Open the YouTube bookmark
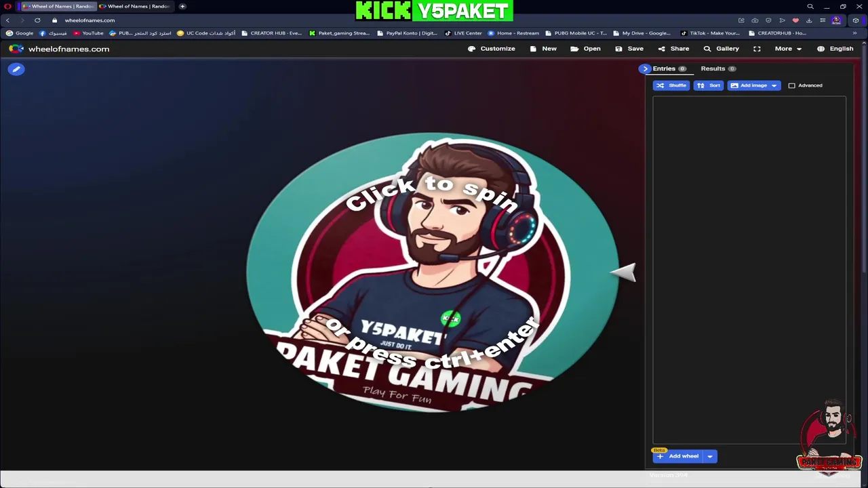Screen dimensions: 868x488 [88, 33]
